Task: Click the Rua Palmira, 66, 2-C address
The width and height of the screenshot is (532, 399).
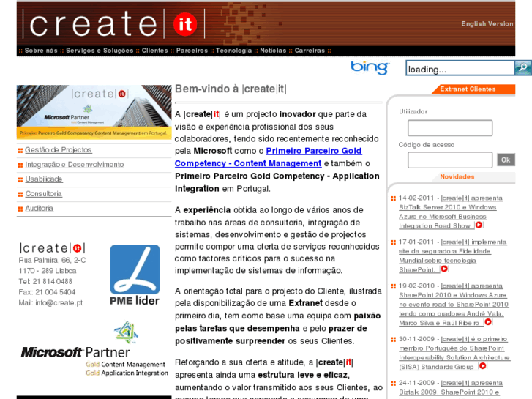Action: tap(52, 260)
